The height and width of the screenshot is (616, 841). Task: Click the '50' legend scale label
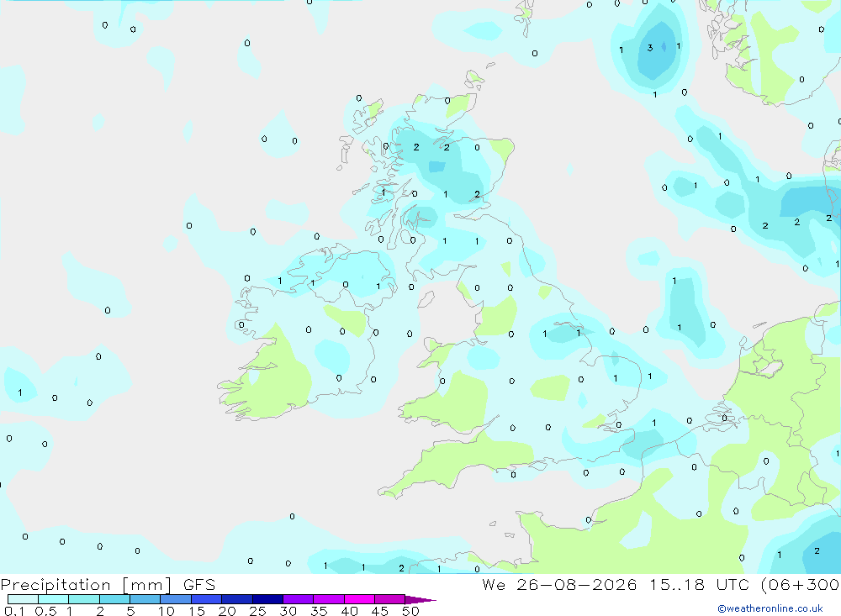tap(410, 611)
